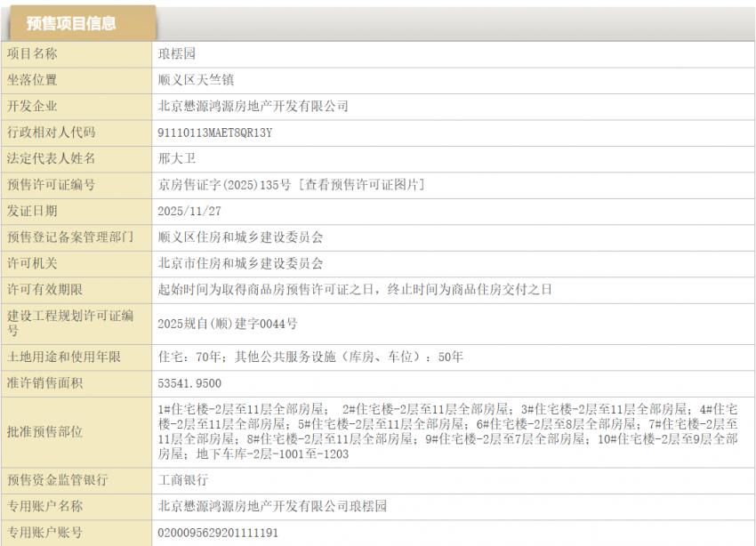Click the 许可有效期限 label
Screen dimensions: 756x546
tap(44, 289)
